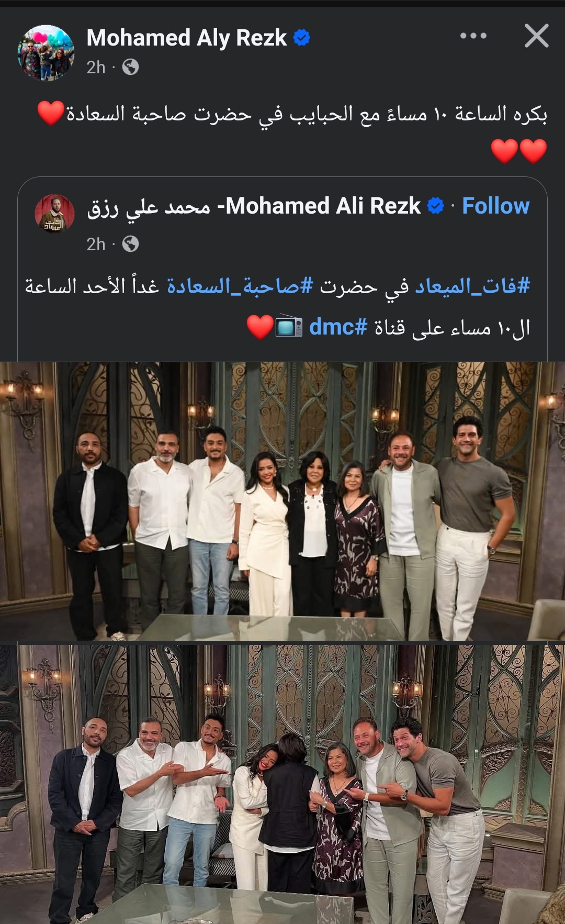The image size is (565, 924).
Task: Follow the Mohamed Ali Rezk page
Action: pos(496,206)
